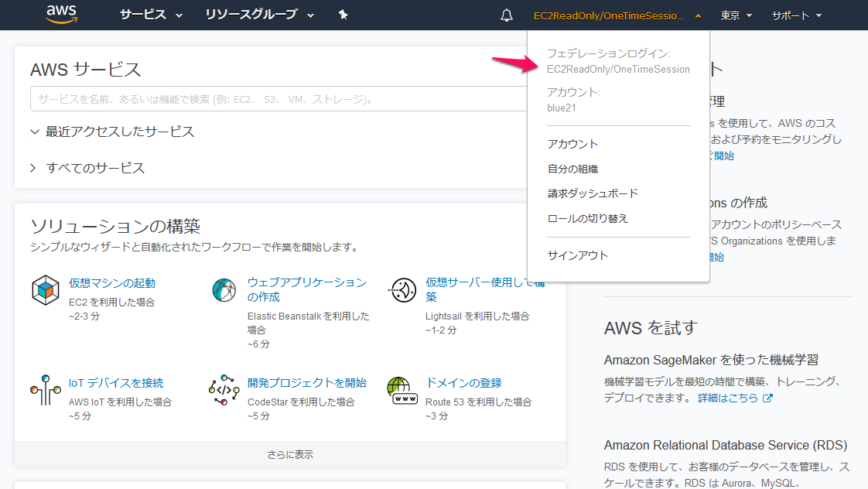Open the notifications bell
868x489 pixels.
(507, 15)
